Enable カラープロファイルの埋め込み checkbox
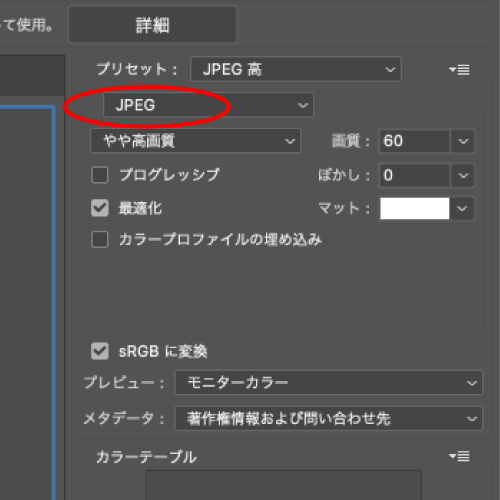 (100, 239)
